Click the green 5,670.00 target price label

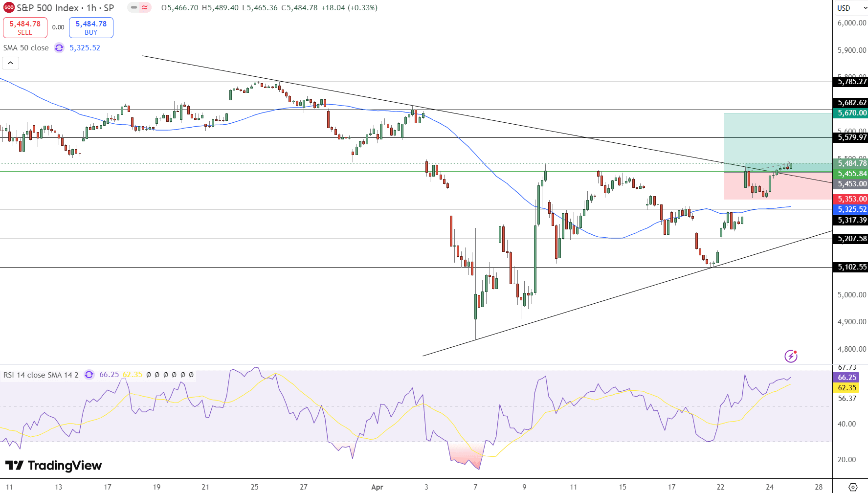850,113
